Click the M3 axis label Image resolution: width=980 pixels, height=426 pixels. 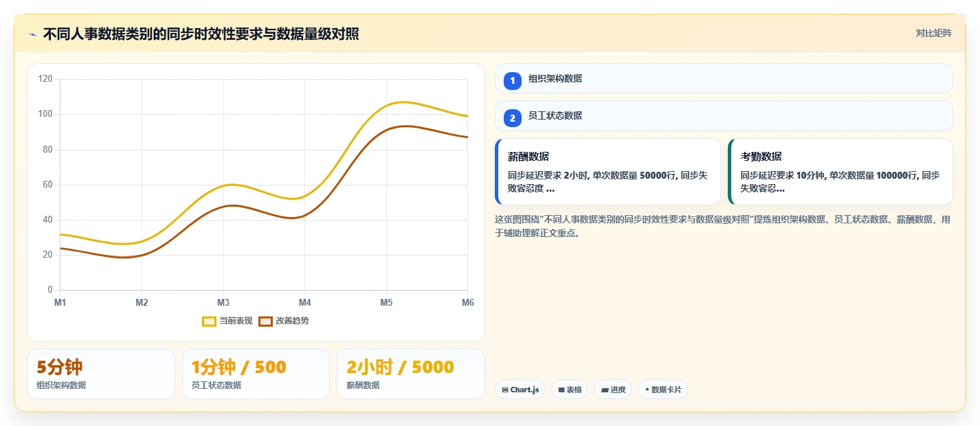point(223,302)
